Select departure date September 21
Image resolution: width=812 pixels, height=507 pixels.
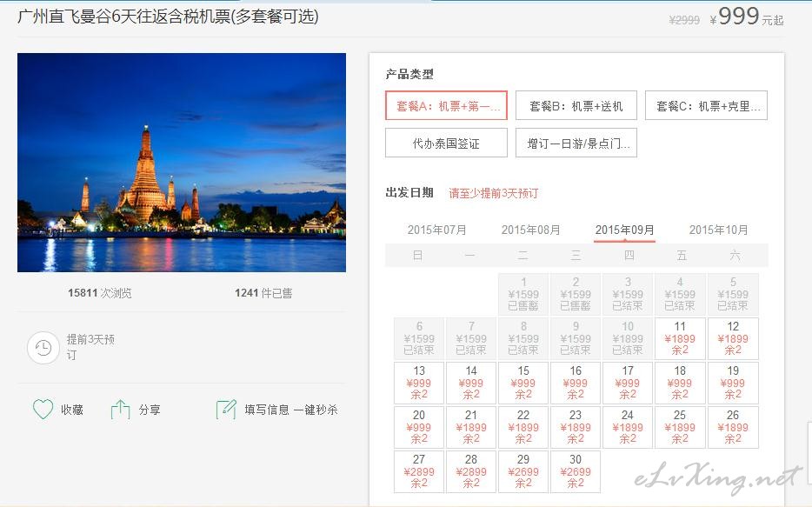pos(471,427)
